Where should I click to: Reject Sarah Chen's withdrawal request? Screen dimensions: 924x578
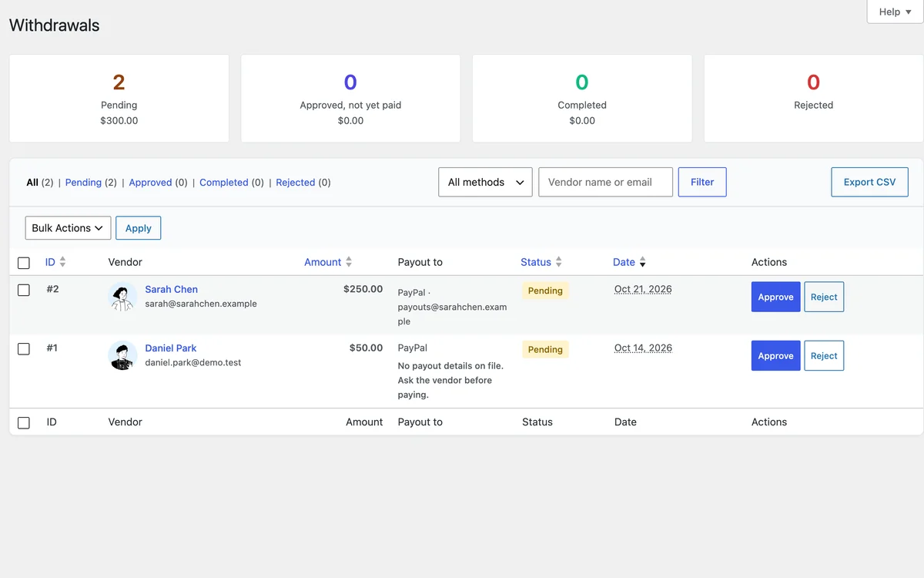pos(824,297)
